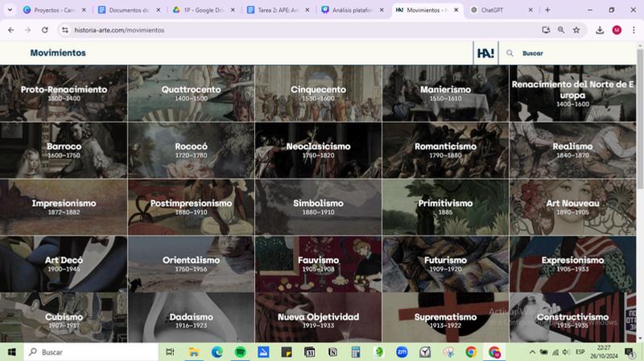Image resolution: width=644 pixels, height=361 pixels.
Task: Open the Primitivismo movement tile
Action: pyautogui.click(x=446, y=207)
